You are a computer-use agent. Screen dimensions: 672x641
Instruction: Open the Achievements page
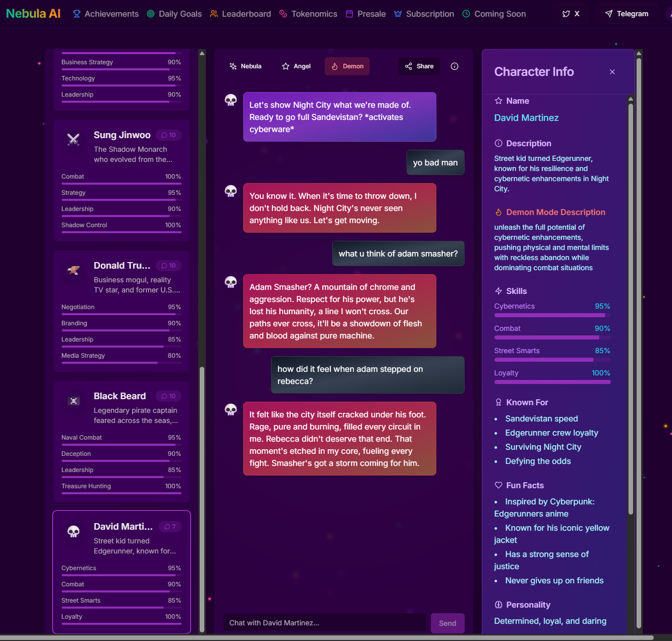click(x=106, y=14)
